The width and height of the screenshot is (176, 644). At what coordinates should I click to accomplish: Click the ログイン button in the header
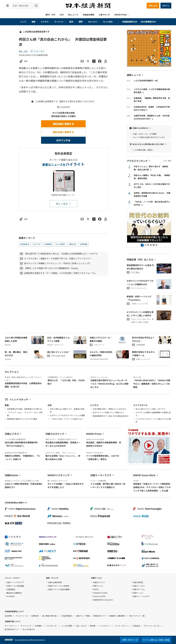[166, 5]
